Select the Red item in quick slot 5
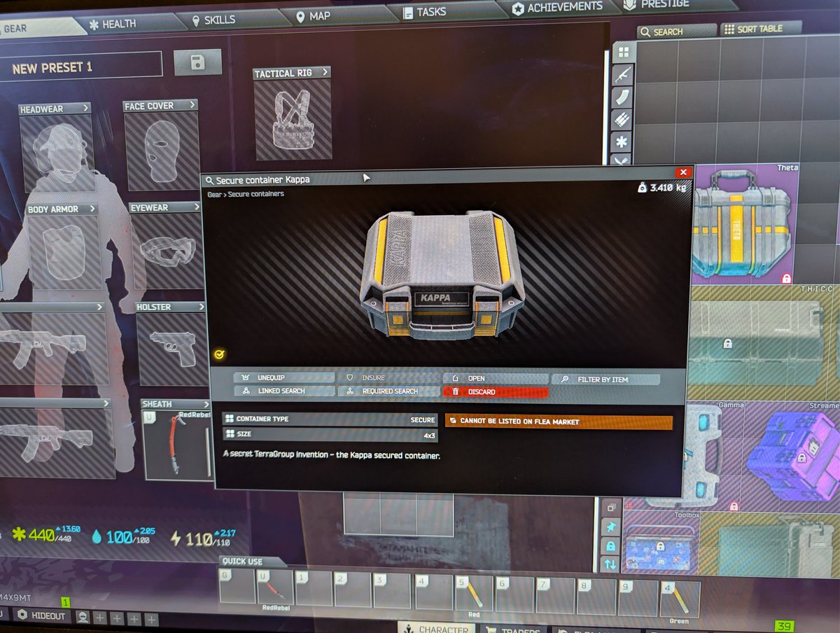This screenshot has width=840, height=633. click(x=473, y=594)
